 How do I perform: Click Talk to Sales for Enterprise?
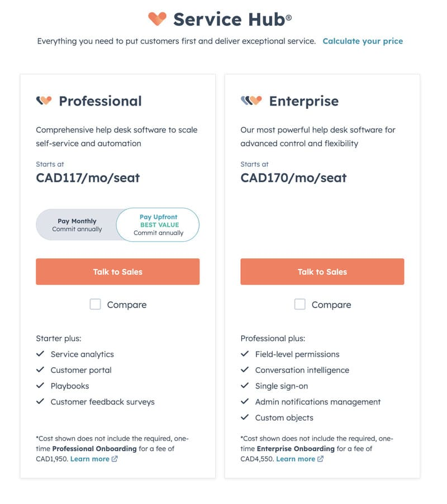pos(322,272)
